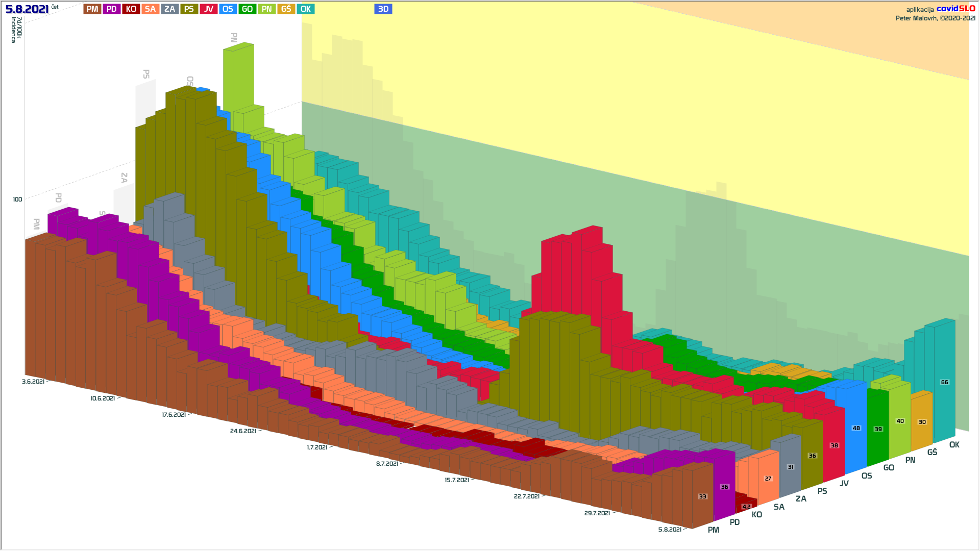980x551 pixels.
Task: Click the 5.8.2021 date heading
Action: [27, 9]
